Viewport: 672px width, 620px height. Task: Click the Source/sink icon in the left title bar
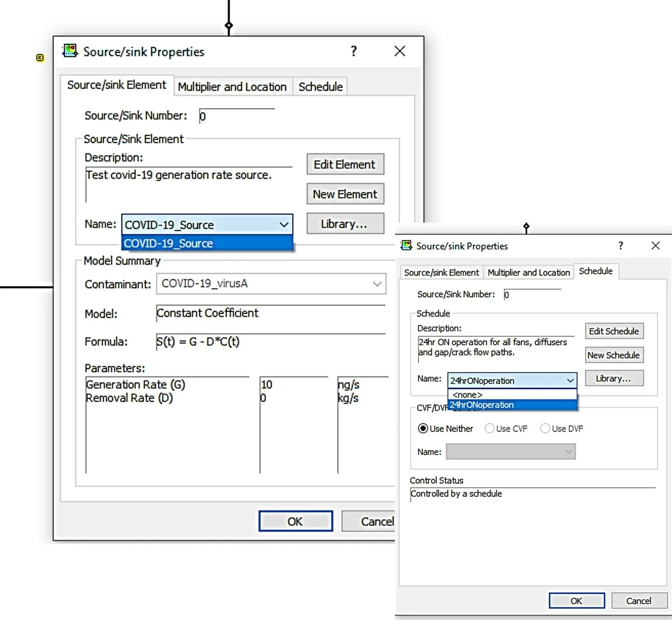point(69,50)
